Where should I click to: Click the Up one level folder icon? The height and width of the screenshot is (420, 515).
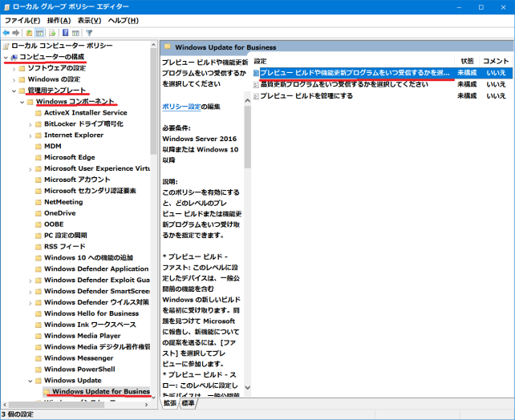point(29,33)
